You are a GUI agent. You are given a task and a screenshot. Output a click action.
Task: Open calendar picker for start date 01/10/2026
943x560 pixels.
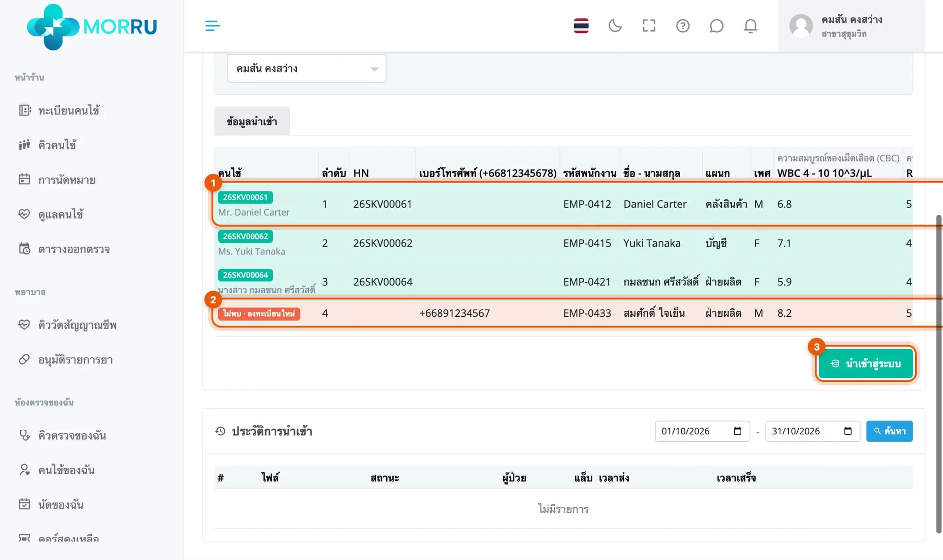click(737, 431)
